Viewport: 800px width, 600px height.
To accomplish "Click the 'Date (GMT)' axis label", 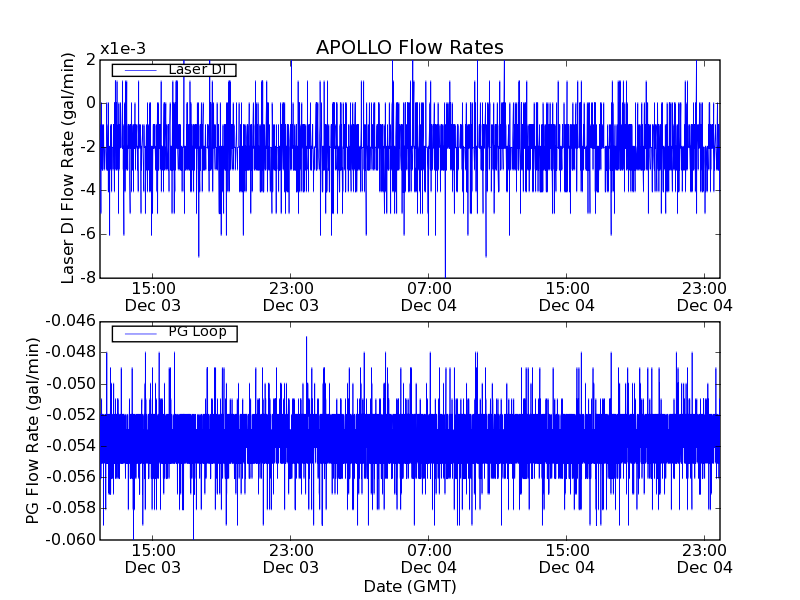I will 410,586.
